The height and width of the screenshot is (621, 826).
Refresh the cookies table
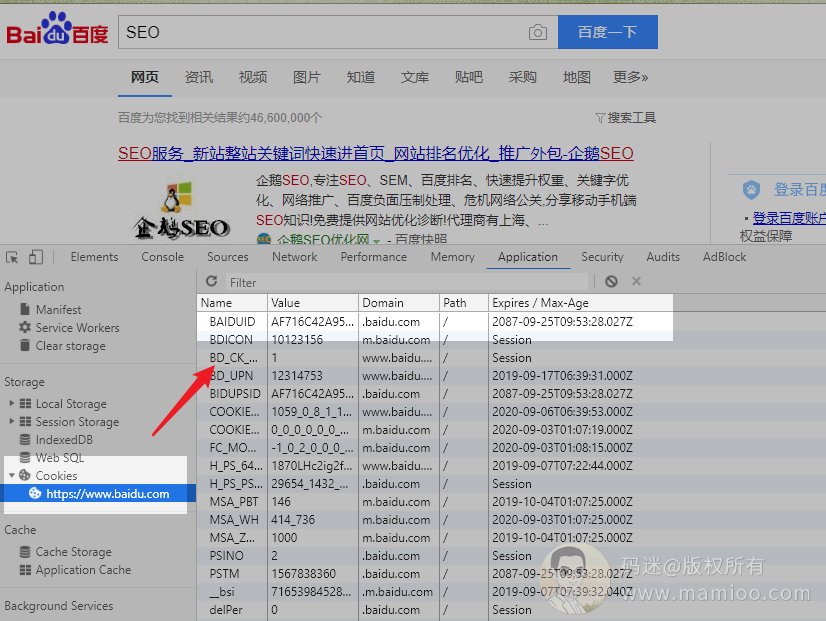click(x=211, y=282)
